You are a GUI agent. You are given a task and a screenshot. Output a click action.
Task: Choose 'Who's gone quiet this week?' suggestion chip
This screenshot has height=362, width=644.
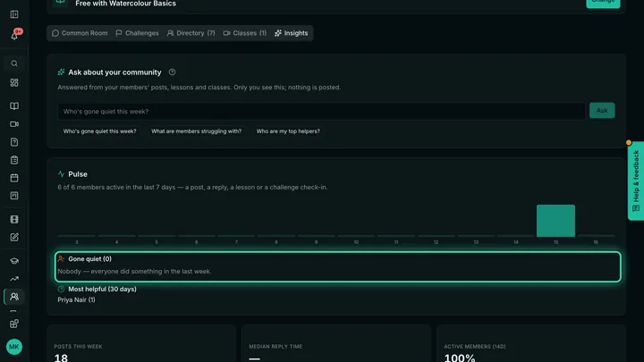100,131
